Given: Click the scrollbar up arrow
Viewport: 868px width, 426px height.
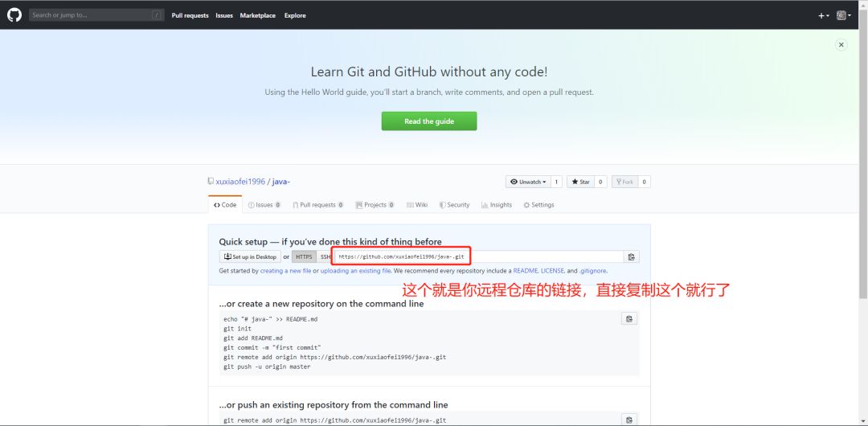Looking at the screenshot, I should pyautogui.click(x=863, y=5).
